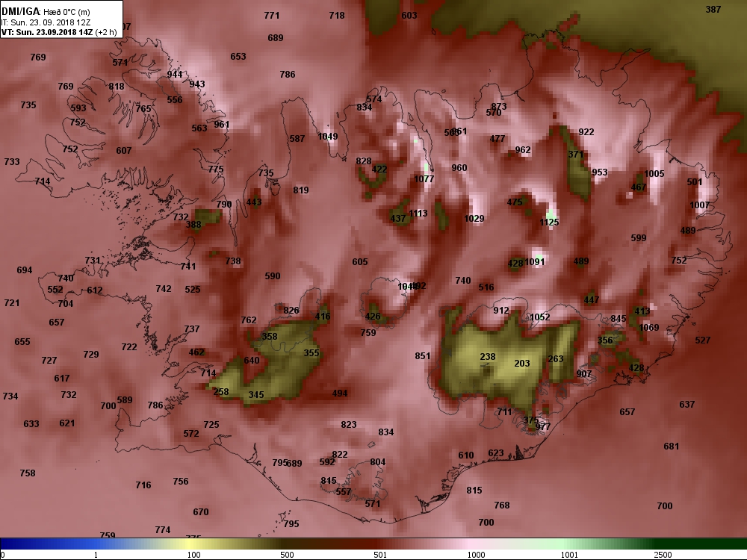Click the 758 value at the lower left

coord(28,473)
